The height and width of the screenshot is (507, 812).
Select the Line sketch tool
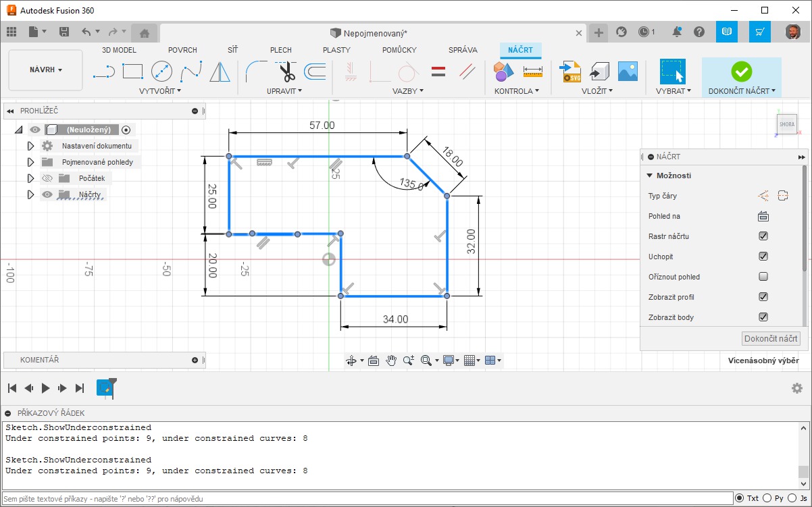click(103, 71)
